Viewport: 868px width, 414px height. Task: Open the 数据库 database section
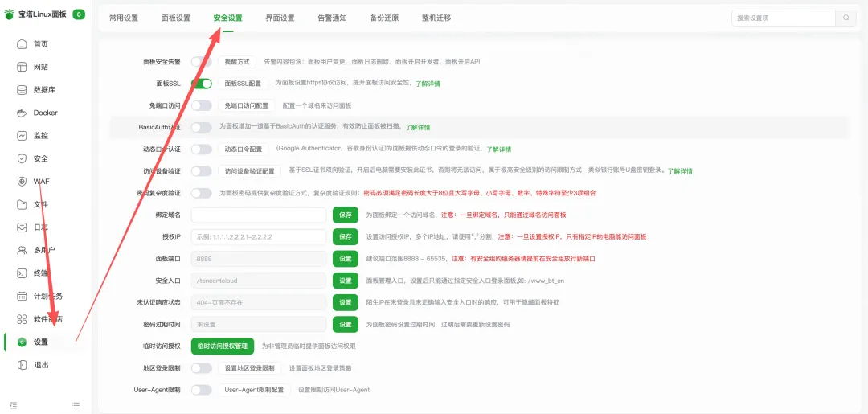pyautogui.click(x=43, y=90)
